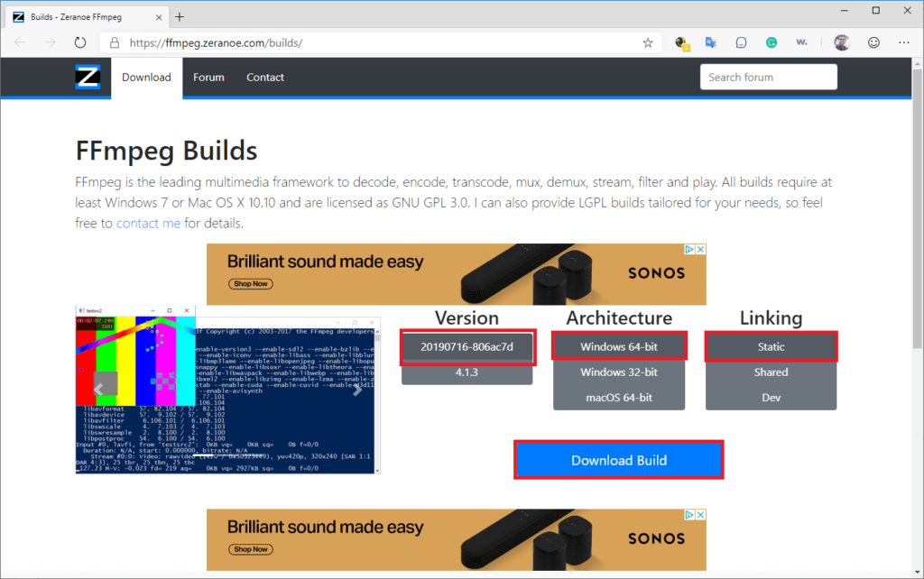Select version 4.1.3
Image resolution: width=924 pixels, height=579 pixels.
click(x=467, y=372)
